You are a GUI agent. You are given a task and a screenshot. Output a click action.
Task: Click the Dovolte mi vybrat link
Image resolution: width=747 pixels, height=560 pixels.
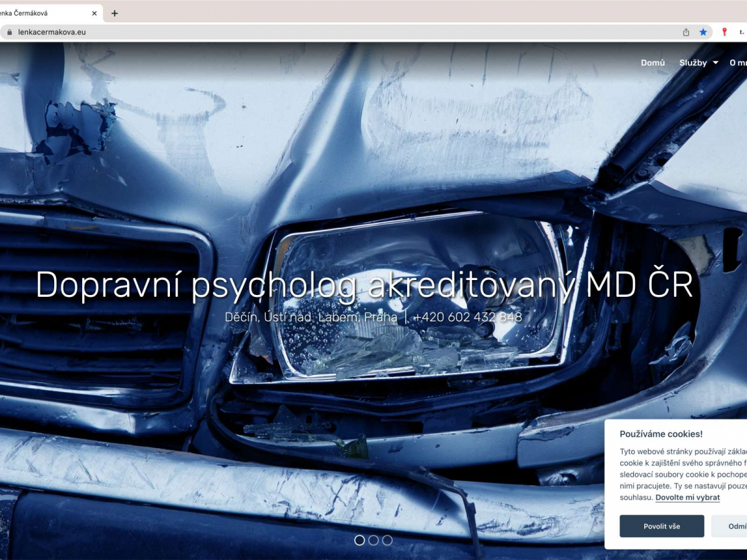click(687, 497)
